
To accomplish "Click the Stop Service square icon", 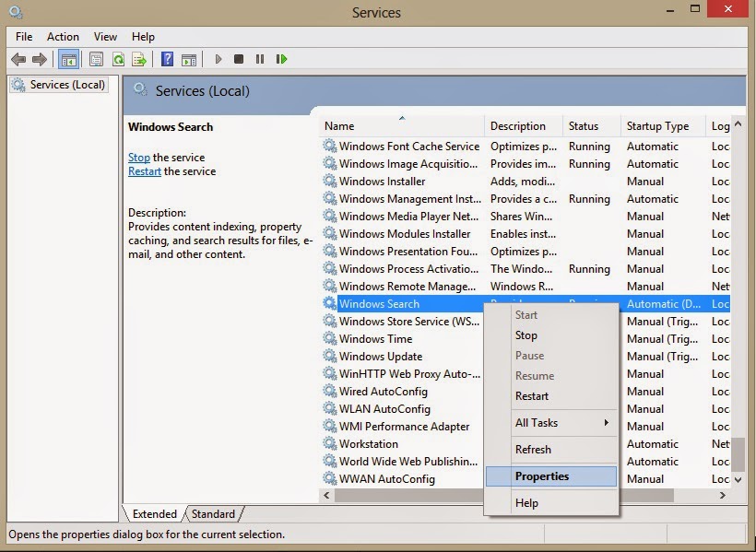I will point(239,59).
